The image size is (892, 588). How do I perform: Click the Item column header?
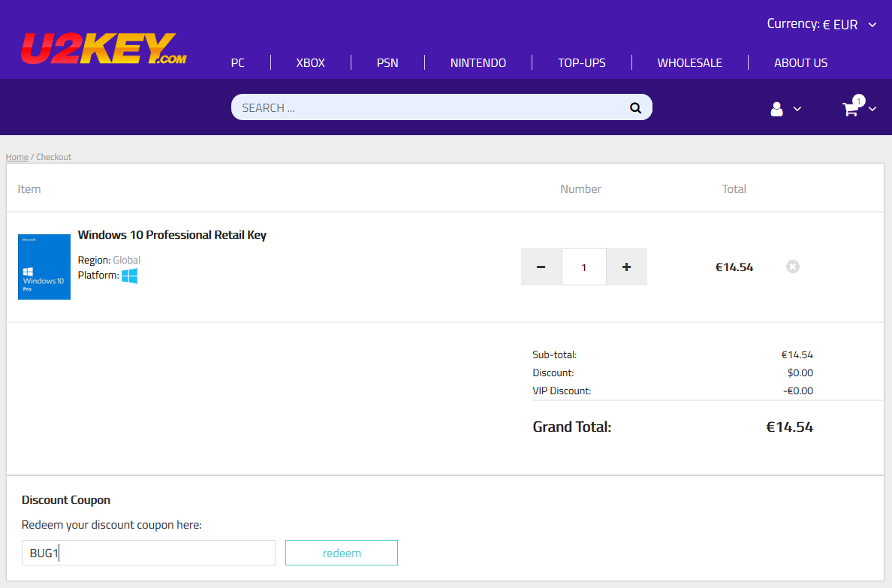click(x=29, y=189)
